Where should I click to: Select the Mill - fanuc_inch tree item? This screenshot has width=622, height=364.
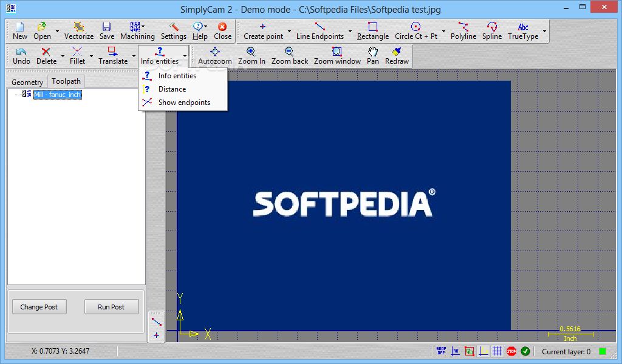[x=58, y=94]
